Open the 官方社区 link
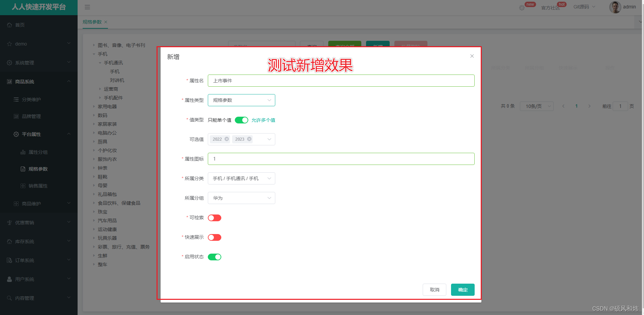 click(x=551, y=8)
